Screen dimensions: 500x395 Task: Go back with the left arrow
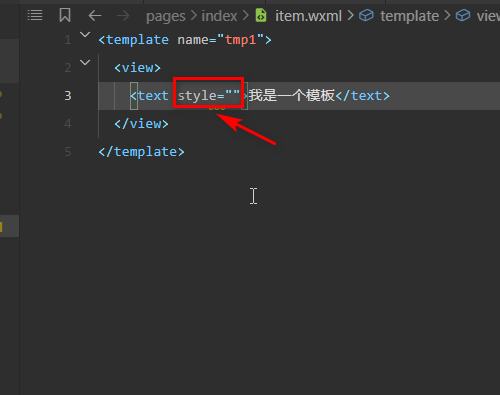click(x=95, y=15)
